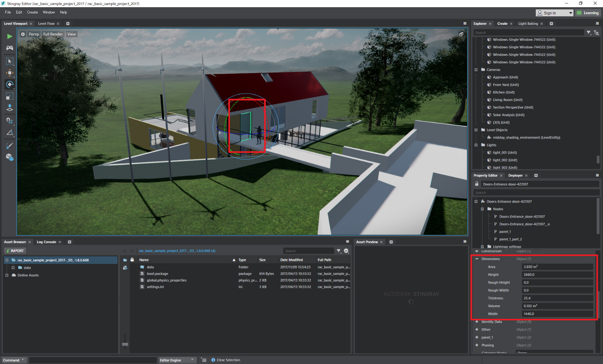Click the Height value field 2660.0
The height and width of the screenshot is (364, 603).
(x=558, y=275)
